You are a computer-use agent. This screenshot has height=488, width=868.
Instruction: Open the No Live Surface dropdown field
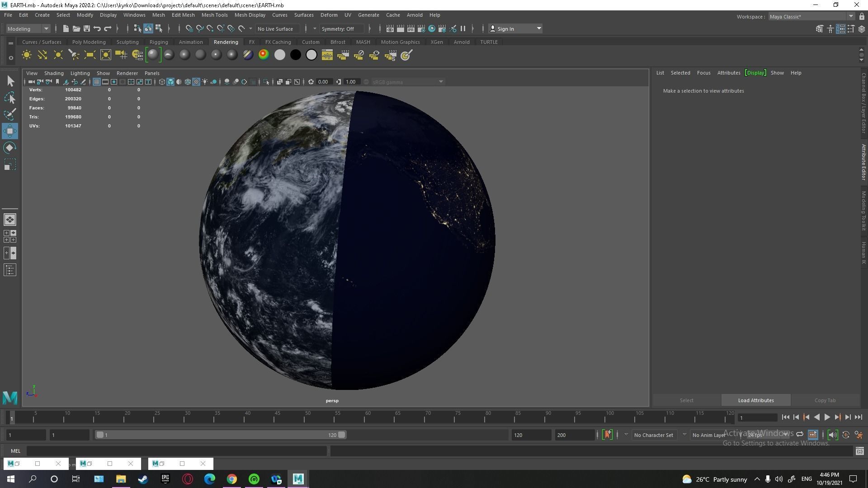278,28
